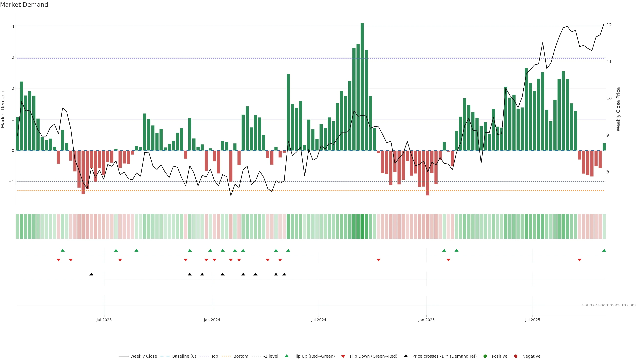Click the green Flip Up triangle legend icon
644x362 pixels.
[x=286, y=356]
